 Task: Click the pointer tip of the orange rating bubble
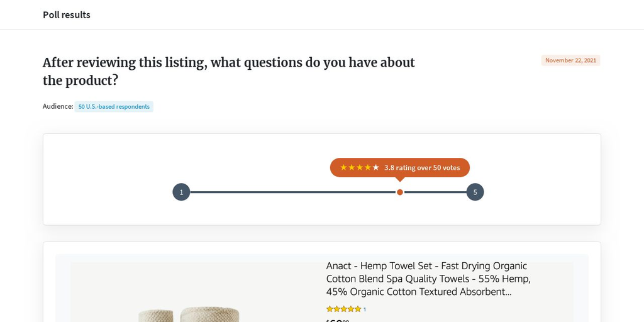(x=399, y=180)
